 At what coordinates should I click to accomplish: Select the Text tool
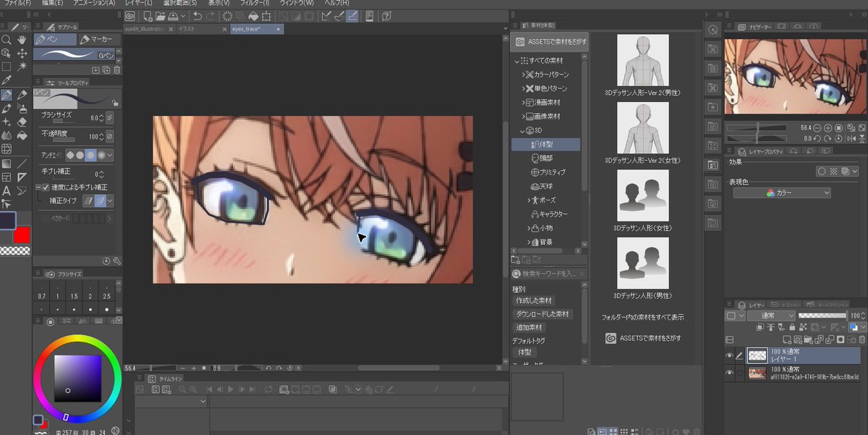pos(6,191)
